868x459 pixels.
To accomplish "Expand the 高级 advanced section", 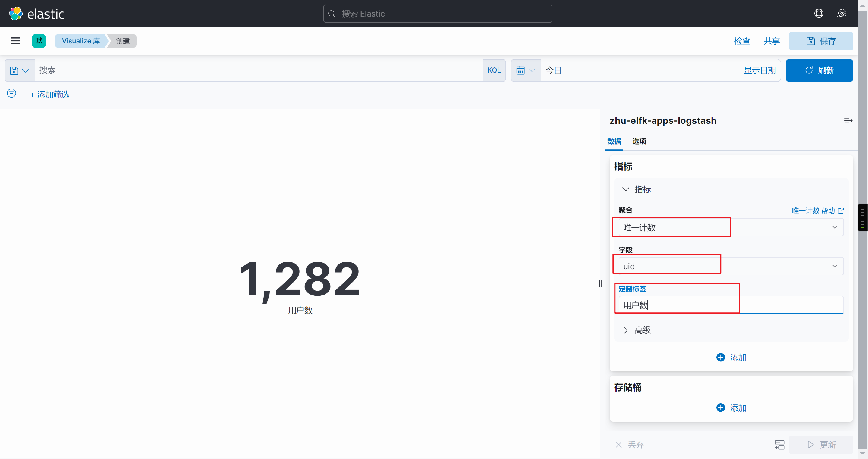I will pos(636,330).
